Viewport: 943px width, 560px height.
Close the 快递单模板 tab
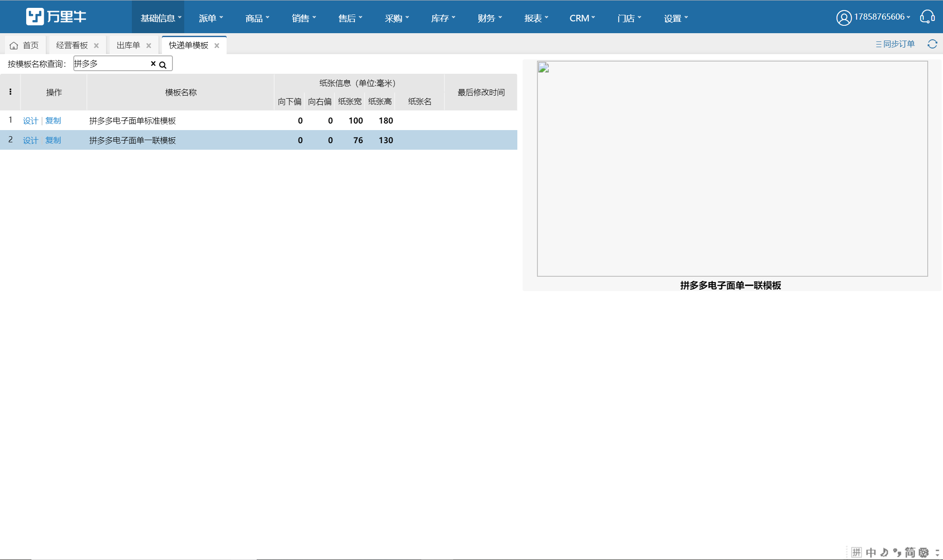click(x=217, y=45)
